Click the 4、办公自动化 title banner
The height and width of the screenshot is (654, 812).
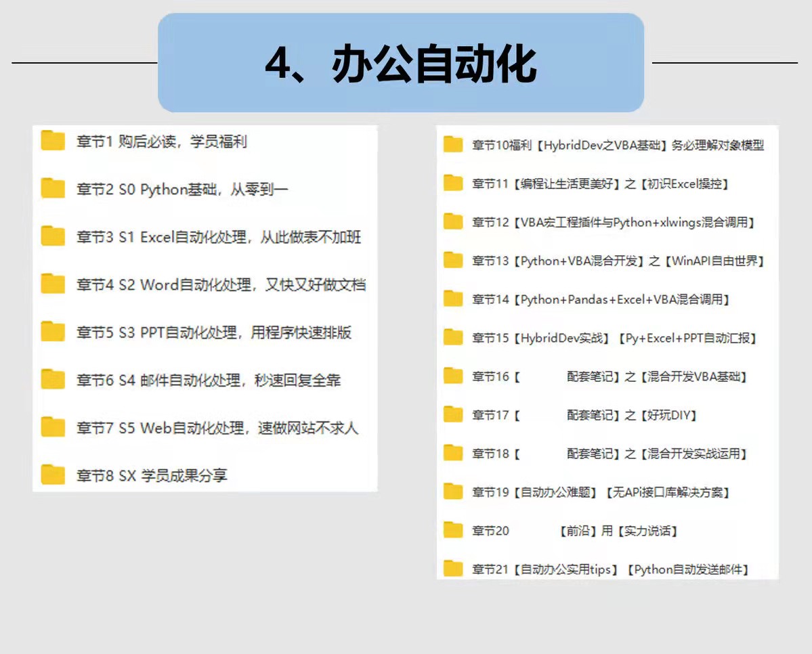pyautogui.click(x=401, y=63)
